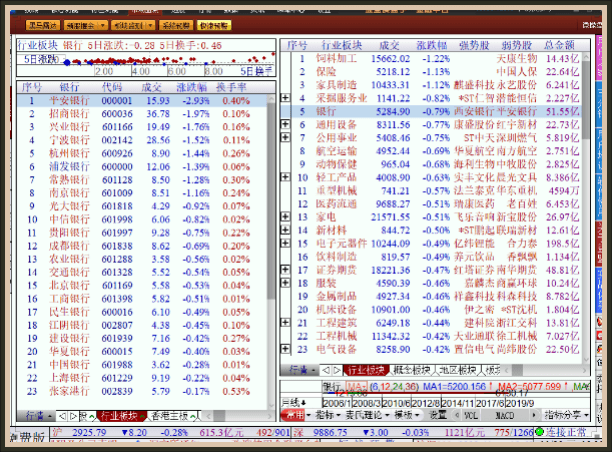Expand the 服装 sector row

point(285,283)
